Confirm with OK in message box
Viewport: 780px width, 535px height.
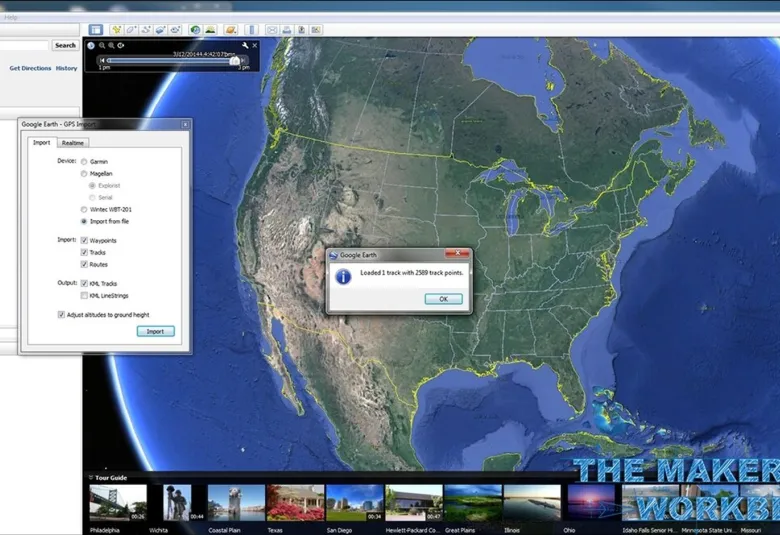[443, 299]
